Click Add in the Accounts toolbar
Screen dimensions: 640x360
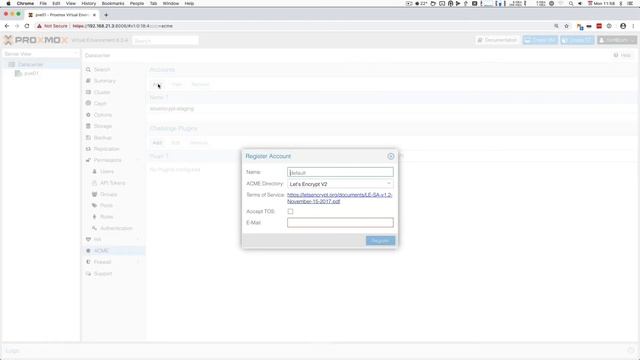coord(157,84)
